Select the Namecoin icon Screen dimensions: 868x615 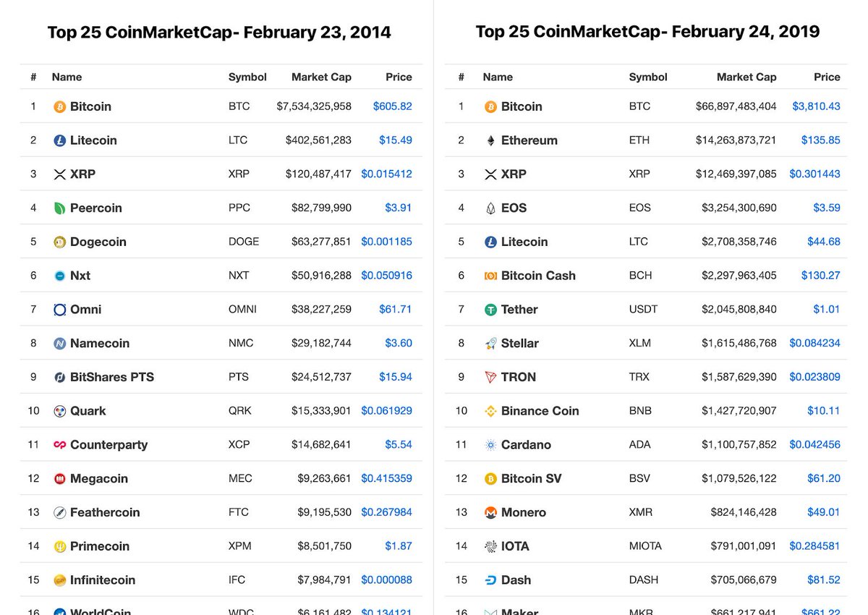(60, 344)
